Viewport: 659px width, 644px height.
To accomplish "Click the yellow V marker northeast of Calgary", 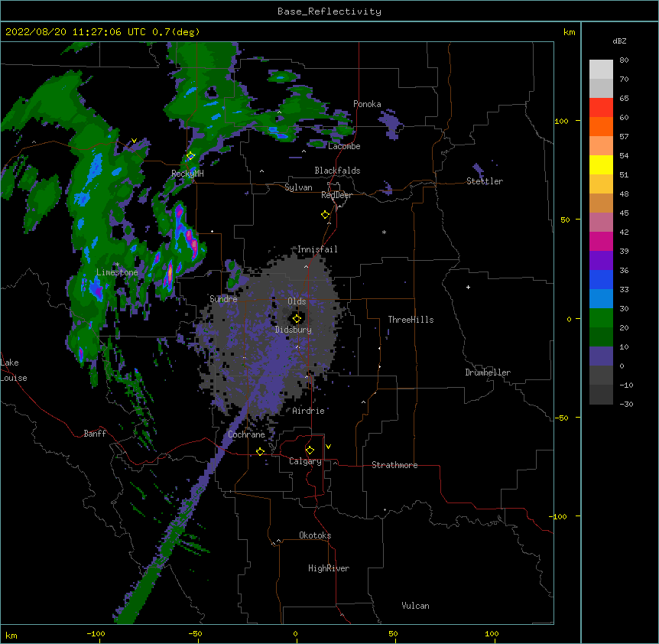I will pyautogui.click(x=328, y=447).
